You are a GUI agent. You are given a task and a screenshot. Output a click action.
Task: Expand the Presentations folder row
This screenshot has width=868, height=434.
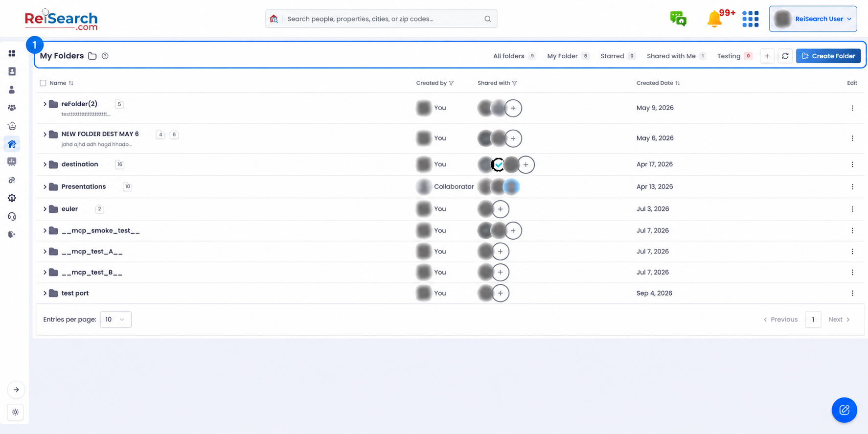click(45, 187)
